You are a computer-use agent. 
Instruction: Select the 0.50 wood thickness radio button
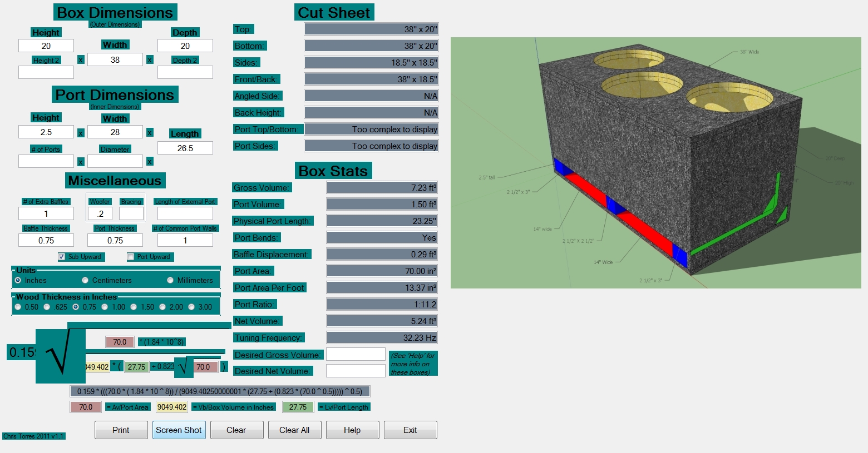click(x=18, y=307)
